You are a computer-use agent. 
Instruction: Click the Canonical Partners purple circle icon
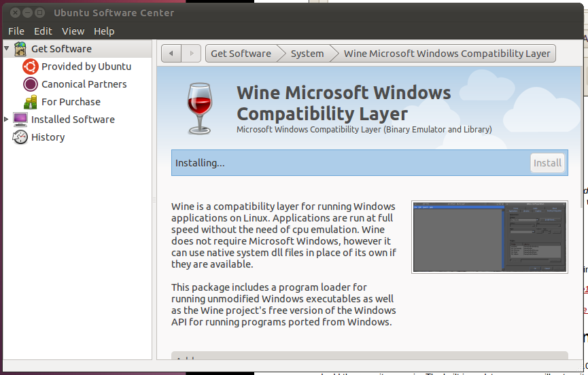(x=31, y=84)
